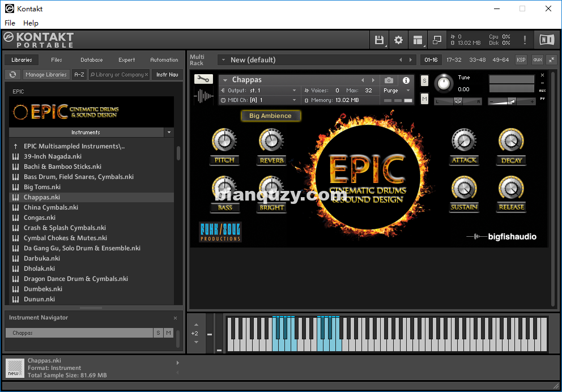Open the snapshot camera view
Screen dimensions: 562x392
coord(389,80)
